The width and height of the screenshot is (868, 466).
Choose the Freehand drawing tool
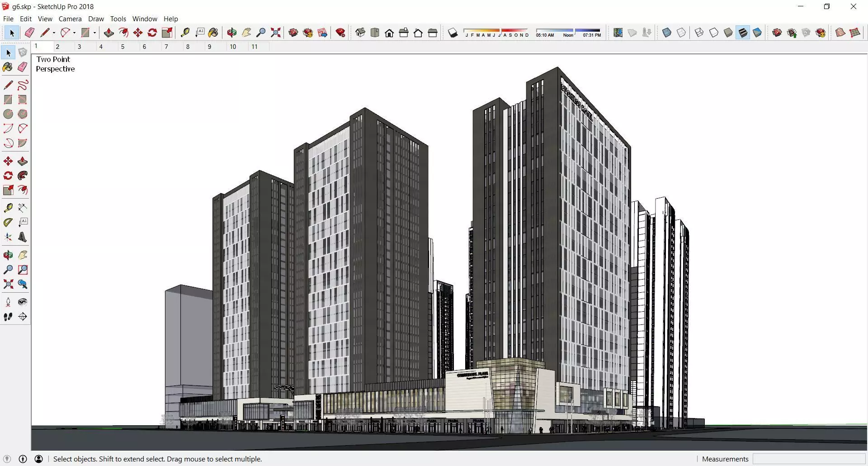click(x=23, y=85)
